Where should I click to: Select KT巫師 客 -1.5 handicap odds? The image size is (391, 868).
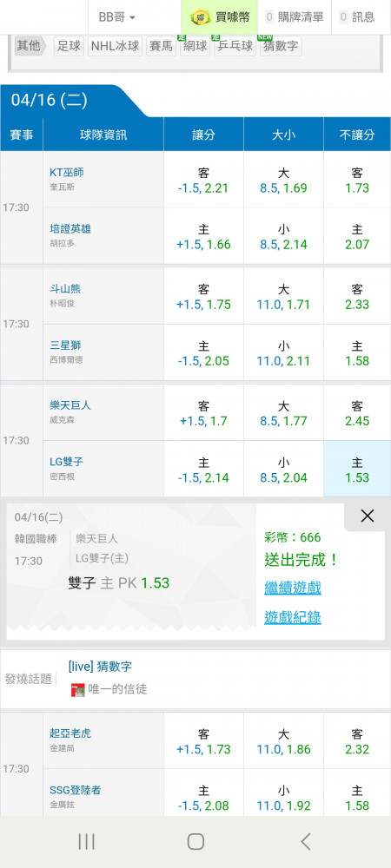pos(203,180)
